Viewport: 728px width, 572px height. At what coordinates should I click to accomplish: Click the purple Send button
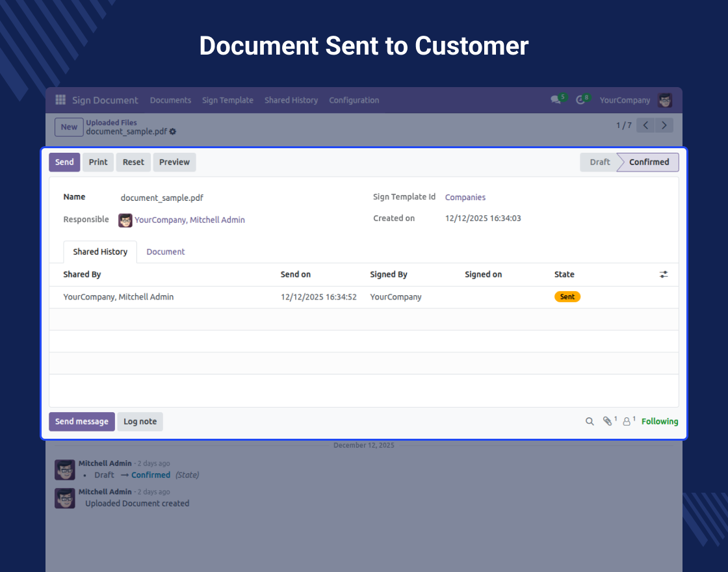point(64,162)
